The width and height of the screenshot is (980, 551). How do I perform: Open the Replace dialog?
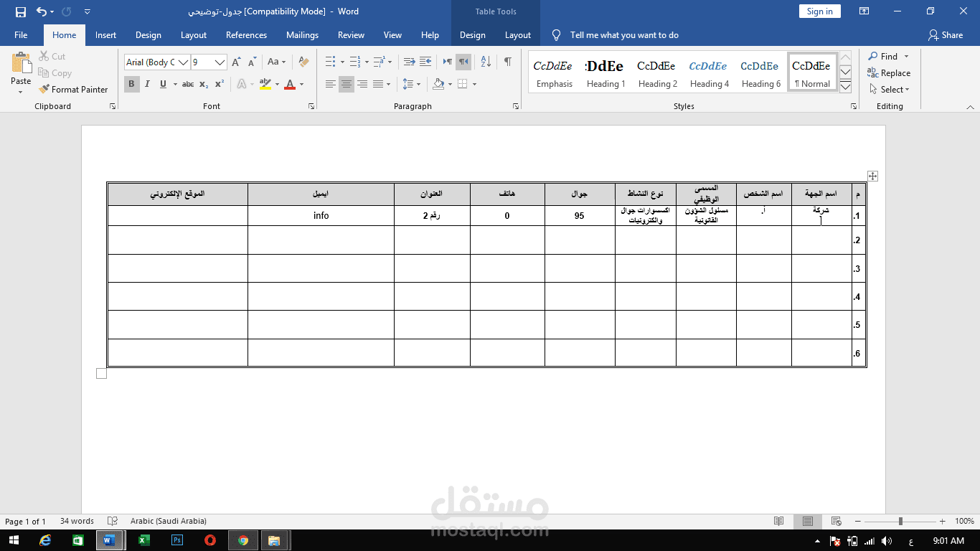point(889,73)
